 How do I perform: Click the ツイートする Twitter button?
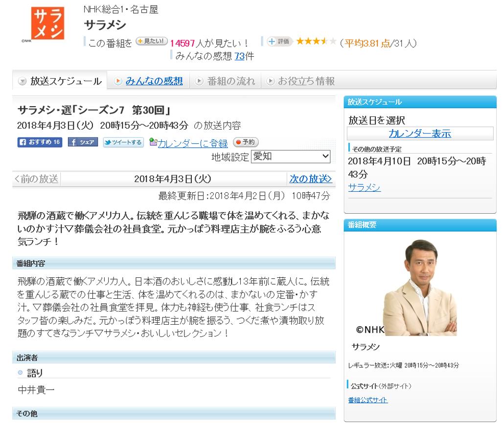point(123,142)
